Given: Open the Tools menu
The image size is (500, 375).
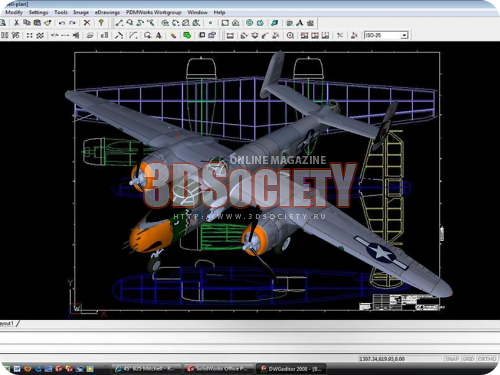Looking at the screenshot, I should coord(61,12).
